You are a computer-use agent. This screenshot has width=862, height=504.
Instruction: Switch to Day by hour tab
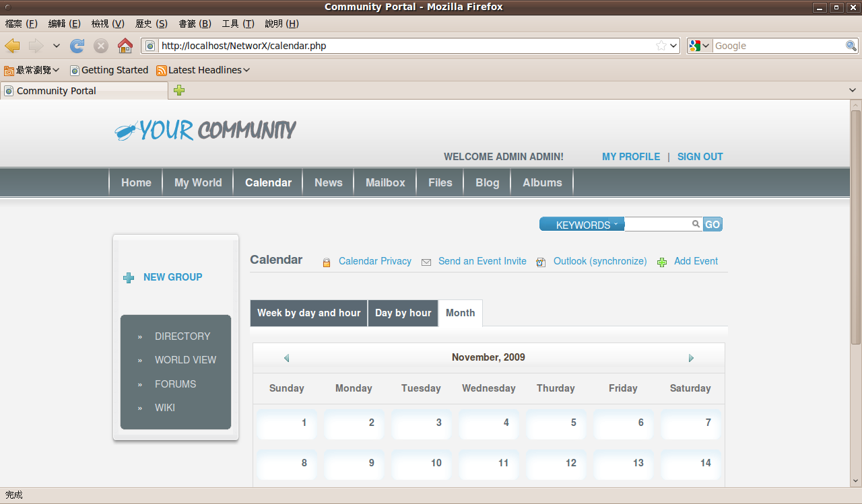click(403, 313)
